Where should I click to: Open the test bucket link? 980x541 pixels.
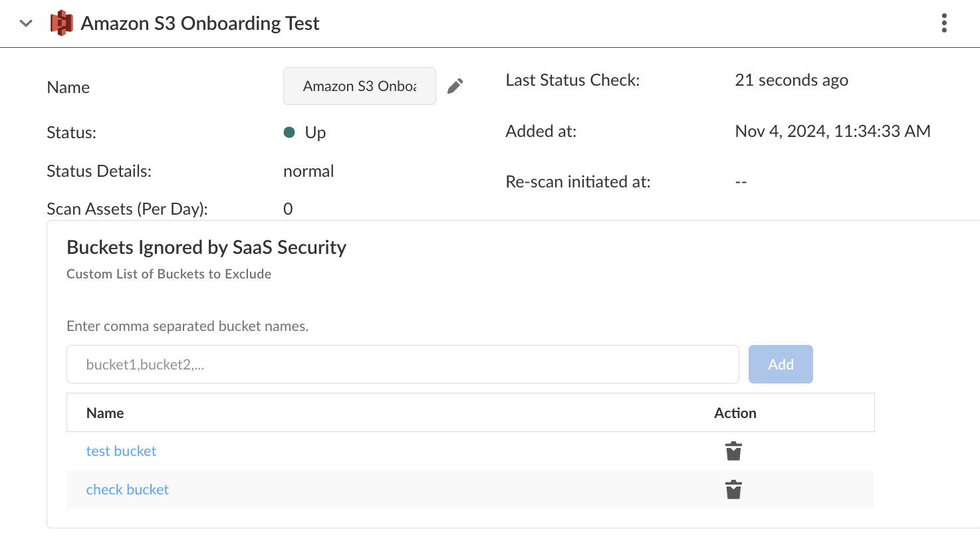[121, 451]
